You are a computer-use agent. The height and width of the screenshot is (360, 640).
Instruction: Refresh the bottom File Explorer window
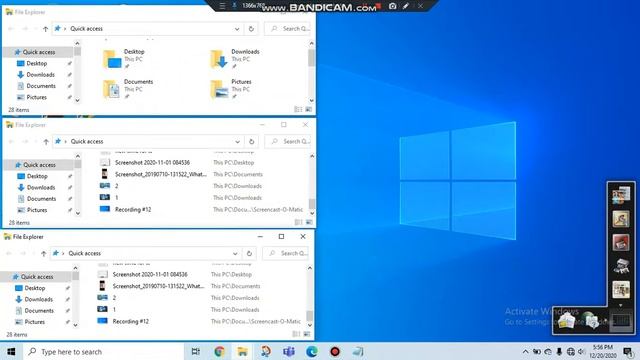point(249,253)
